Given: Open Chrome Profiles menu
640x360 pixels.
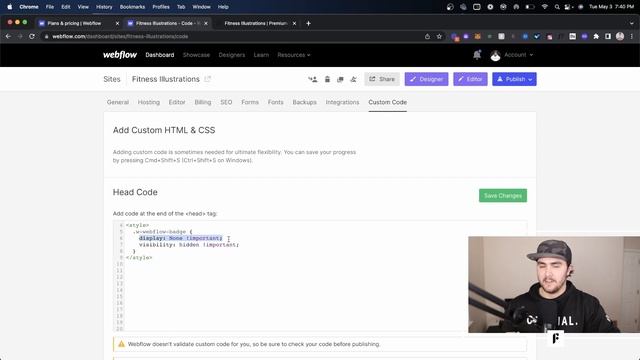Looking at the screenshot, I should (x=161, y=7).
